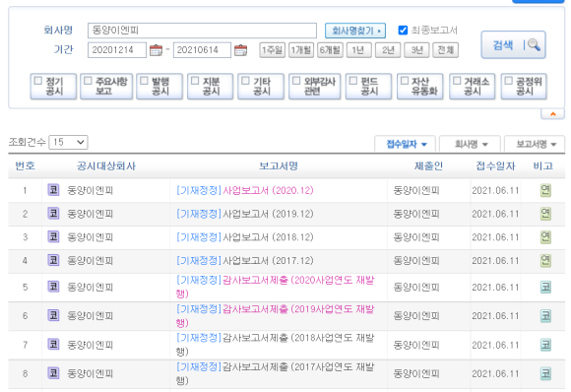571x392 pixels.
Task: Click the KOSDAQ icon in row 6
Action: point(53,315)
